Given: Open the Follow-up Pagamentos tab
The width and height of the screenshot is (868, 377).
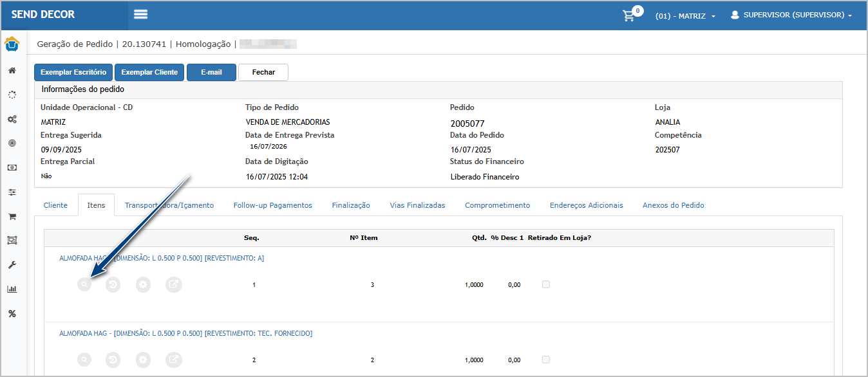Looking at the screenshot, I should 272,205.
